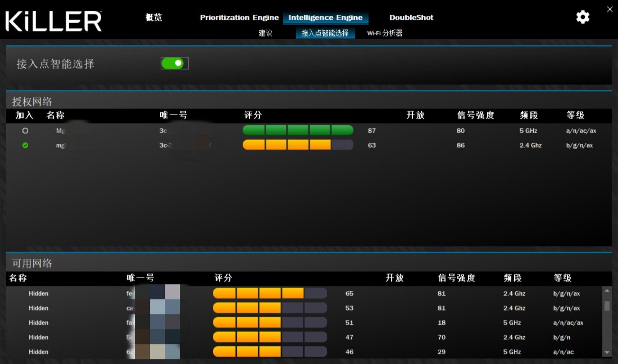Screen dimensions: 618x364
Task: Sort available networks by 频段 header
Action: [x=512, y=278]
